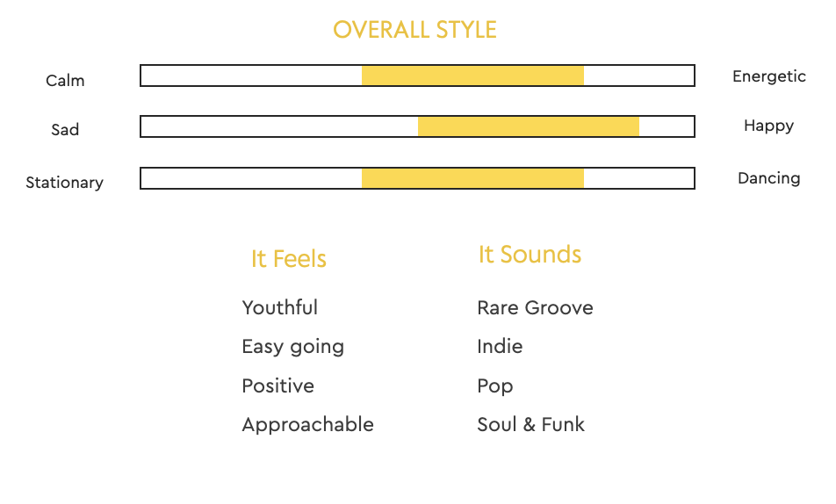Select the Soul & Funk genre
836x504 pixels.
530,425
